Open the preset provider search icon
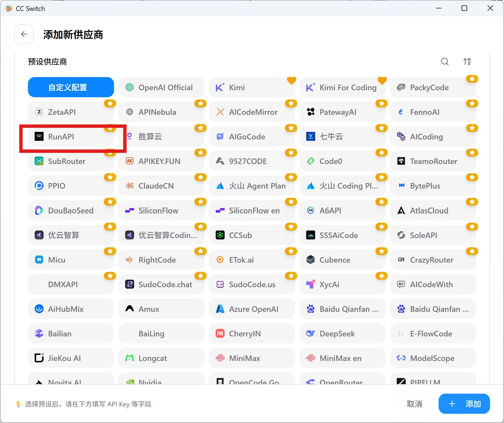Viewport: 504px width, 423px height. (x=445, y=62)
